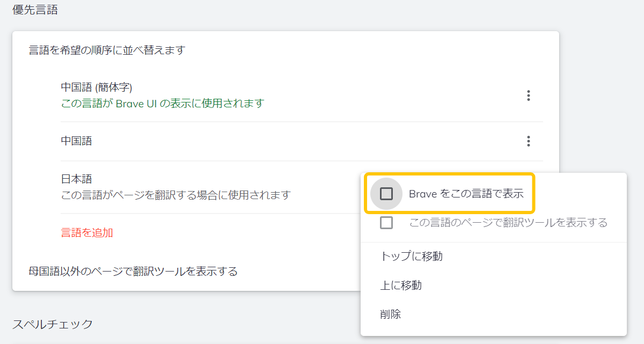Click '母国語以外のページで翻訳ツールを表示する' setting

tap(133, 272)
